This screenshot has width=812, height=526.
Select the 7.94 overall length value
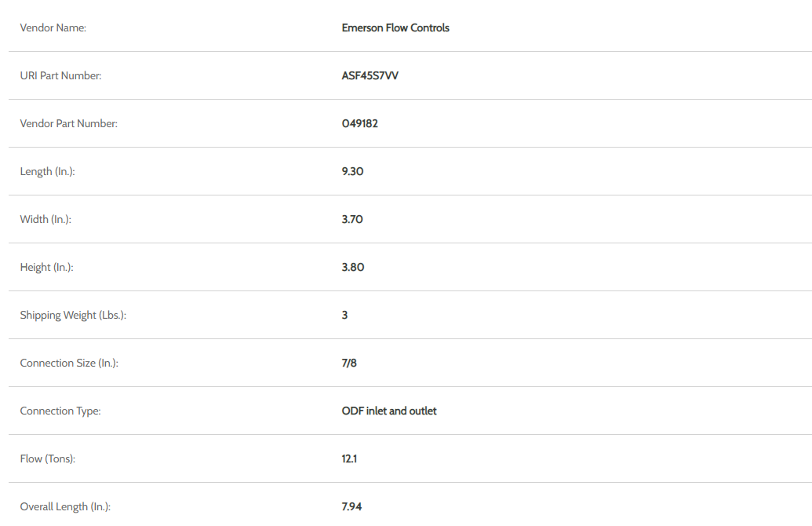click(351, 507)
